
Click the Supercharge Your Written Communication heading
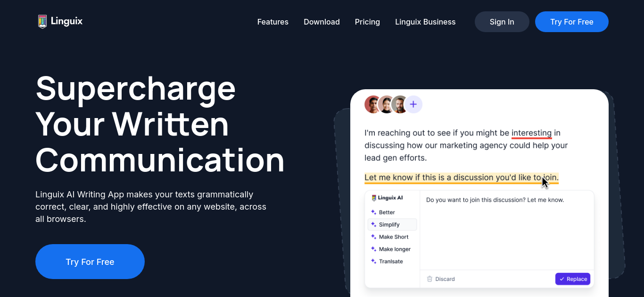(160, 125)
